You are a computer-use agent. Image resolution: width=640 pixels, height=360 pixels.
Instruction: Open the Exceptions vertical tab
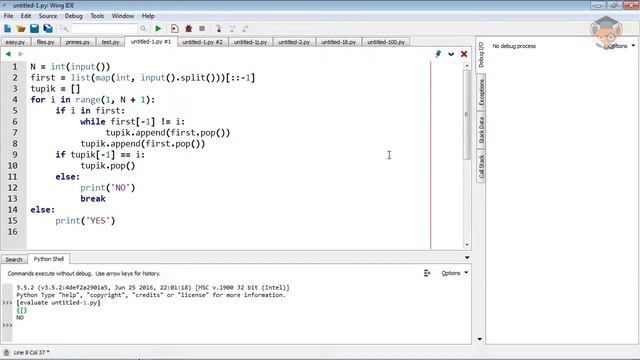click(481, 92)
